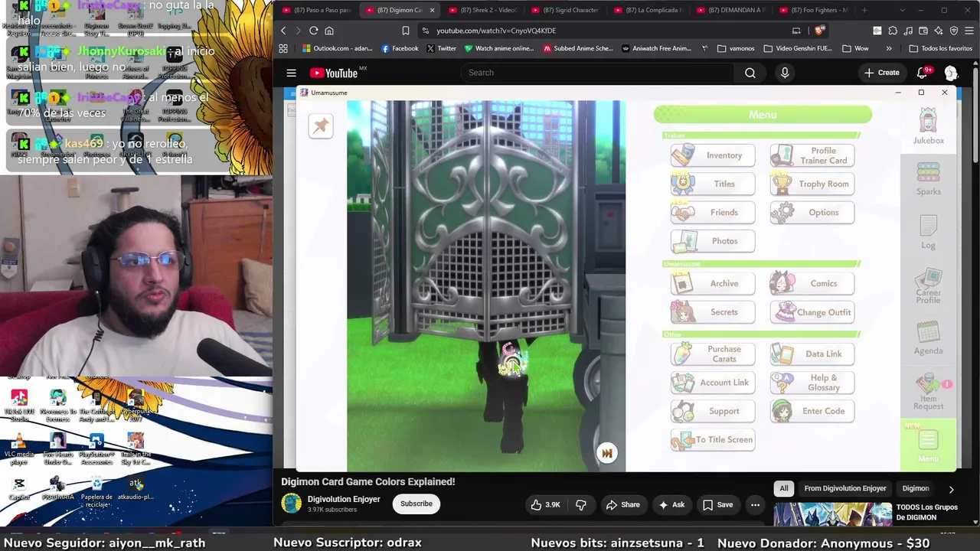Screen dimensions: 980x551
Task: Open game Options
Action: [x=812, y=212]
